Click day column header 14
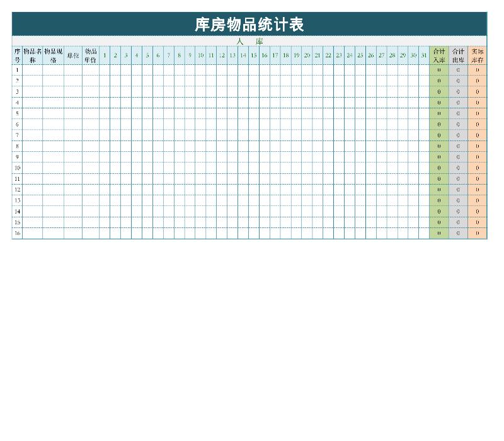The image size is (504, 441). 243,55
